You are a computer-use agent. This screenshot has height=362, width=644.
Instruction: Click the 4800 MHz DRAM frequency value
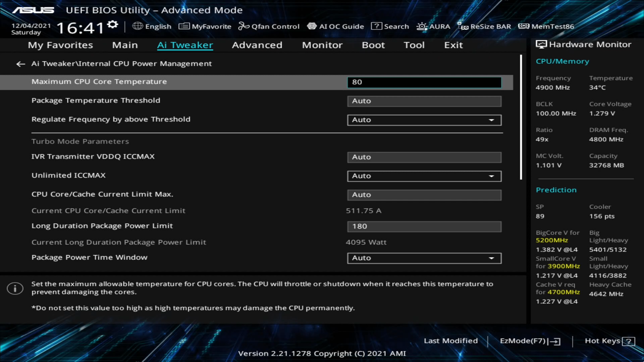[606, 139]
